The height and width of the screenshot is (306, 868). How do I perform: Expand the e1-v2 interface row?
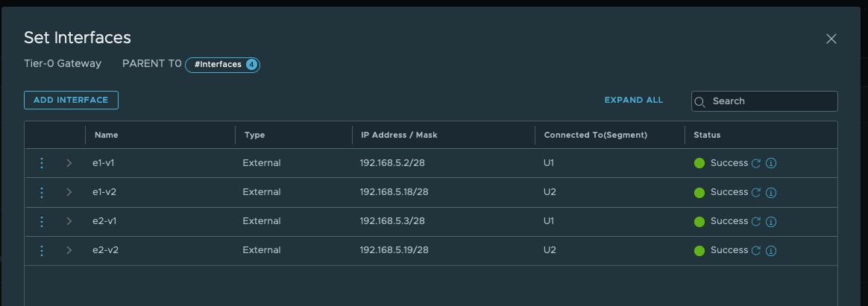click(69, 192)
